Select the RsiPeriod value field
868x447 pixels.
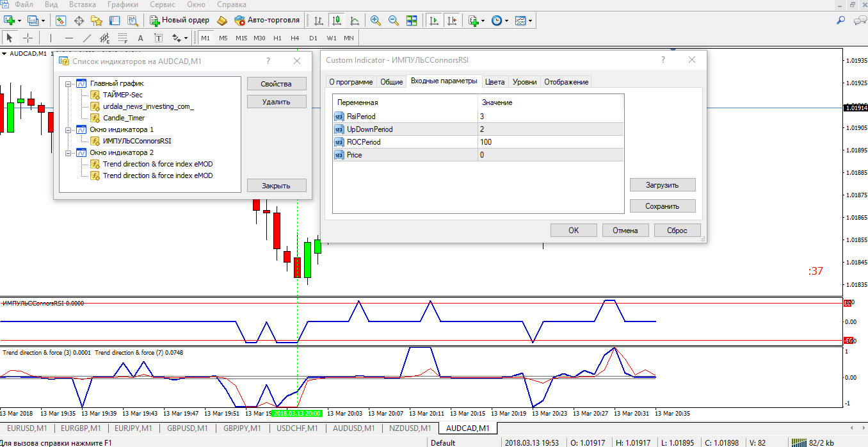tap(551, 116)
